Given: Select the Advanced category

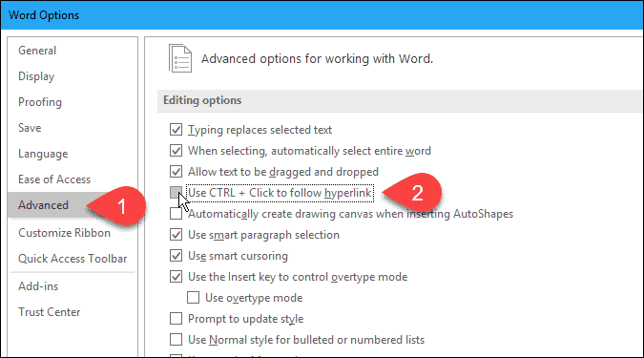Looking at the screenshot, I should (43, 205).
